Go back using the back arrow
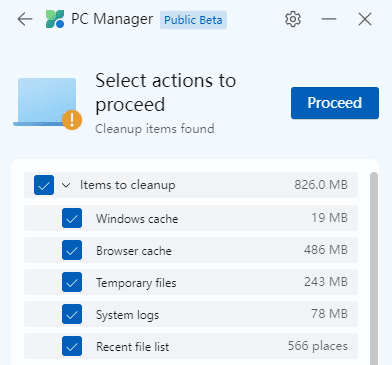 click(25, 19)
